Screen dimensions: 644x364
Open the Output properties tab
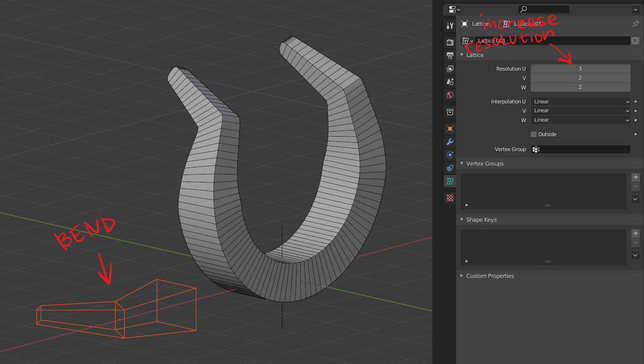pos(450,55)
